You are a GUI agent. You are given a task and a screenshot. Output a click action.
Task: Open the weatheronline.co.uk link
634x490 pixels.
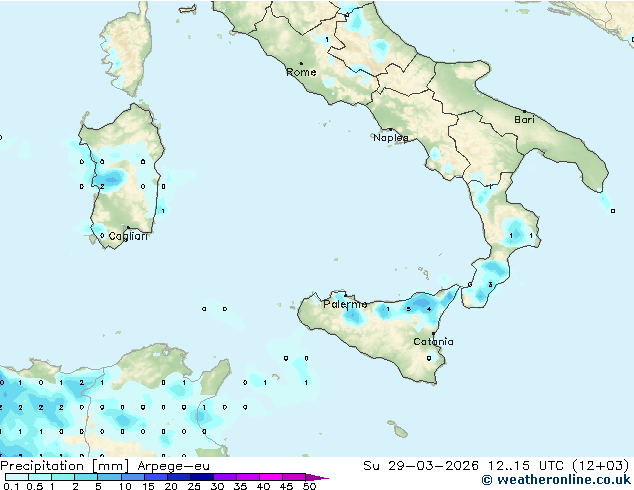(x=556, y=480)
